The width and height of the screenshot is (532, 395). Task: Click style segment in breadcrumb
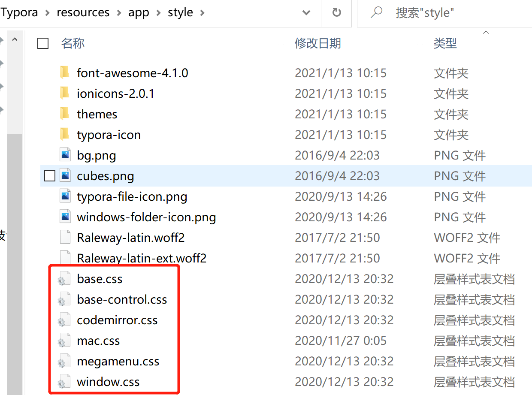[x=180, y=12]
